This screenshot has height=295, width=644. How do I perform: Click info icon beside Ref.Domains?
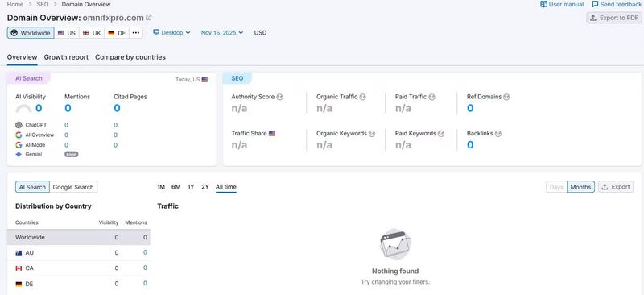click(506, 97)
